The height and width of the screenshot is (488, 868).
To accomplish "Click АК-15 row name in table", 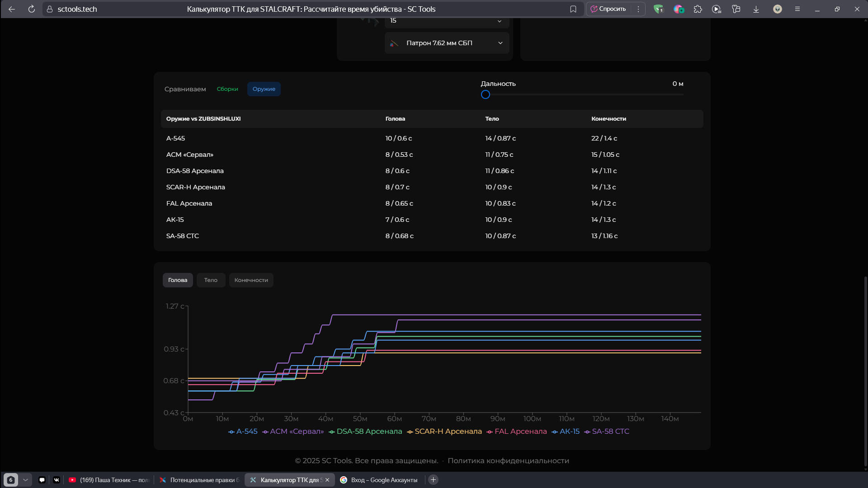I will (x=175, y=220).
